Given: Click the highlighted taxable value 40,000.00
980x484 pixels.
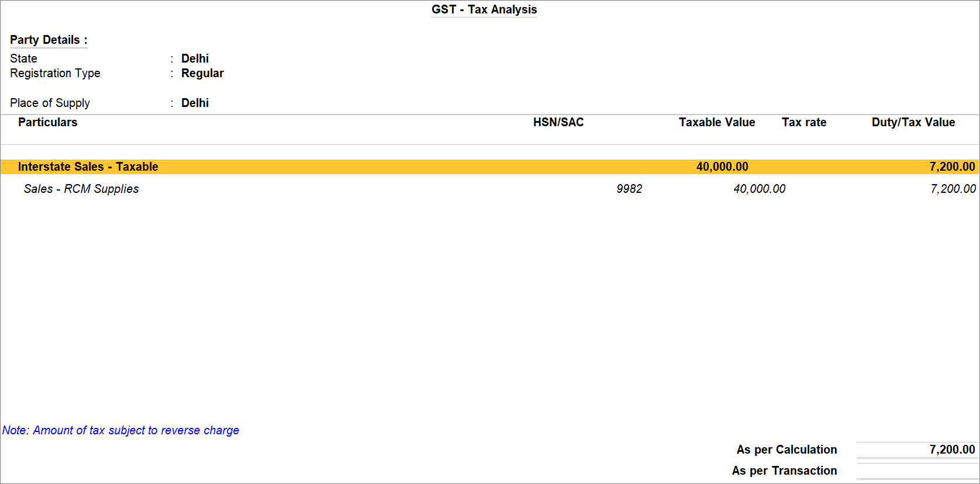Looking at the screenshot, I should [722, 167].
